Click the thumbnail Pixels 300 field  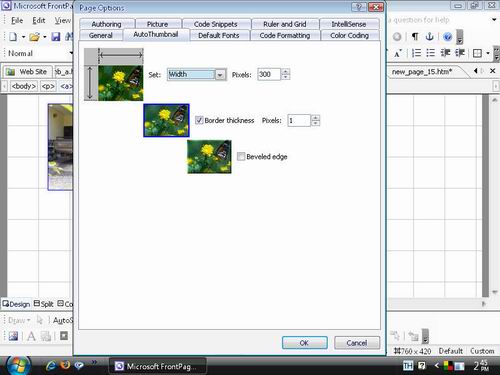(x=269, y=74)
